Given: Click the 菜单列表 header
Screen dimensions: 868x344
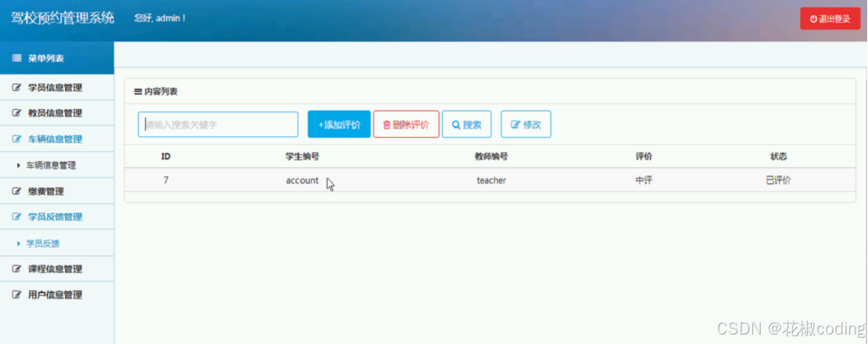Looking at the screenshot, I should click(x=57, y=58).
